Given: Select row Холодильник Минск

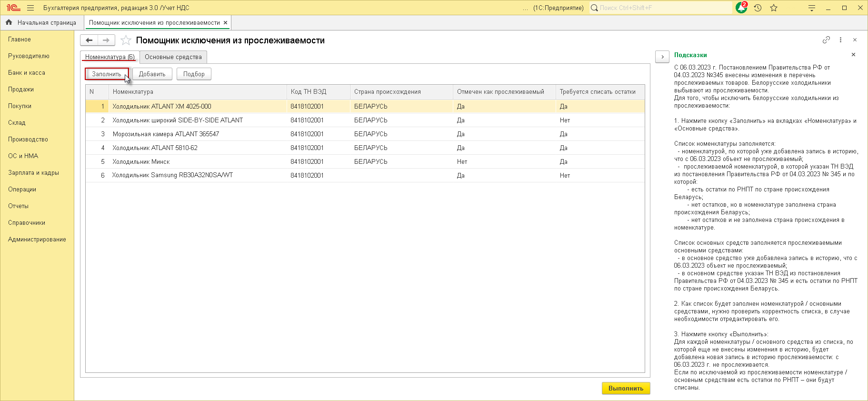Looking at the screenshot, I should point(141,161).
